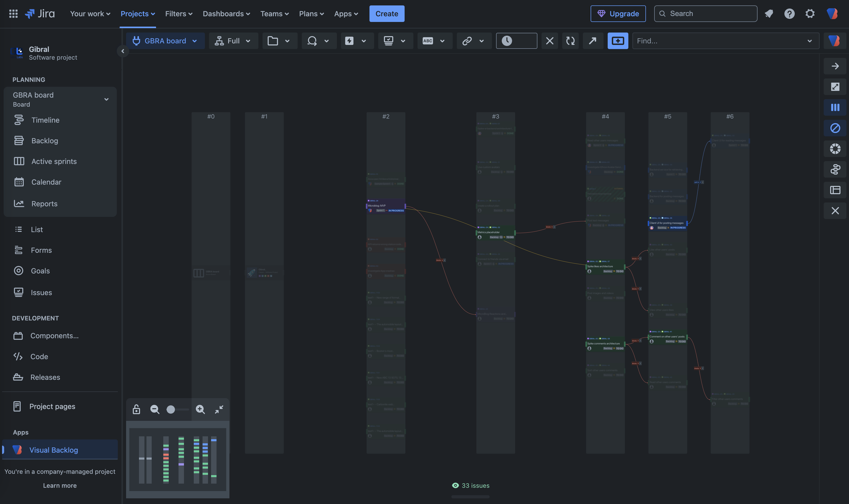849x504 pixels.
Task: Click the Create button
Action: 387,14
